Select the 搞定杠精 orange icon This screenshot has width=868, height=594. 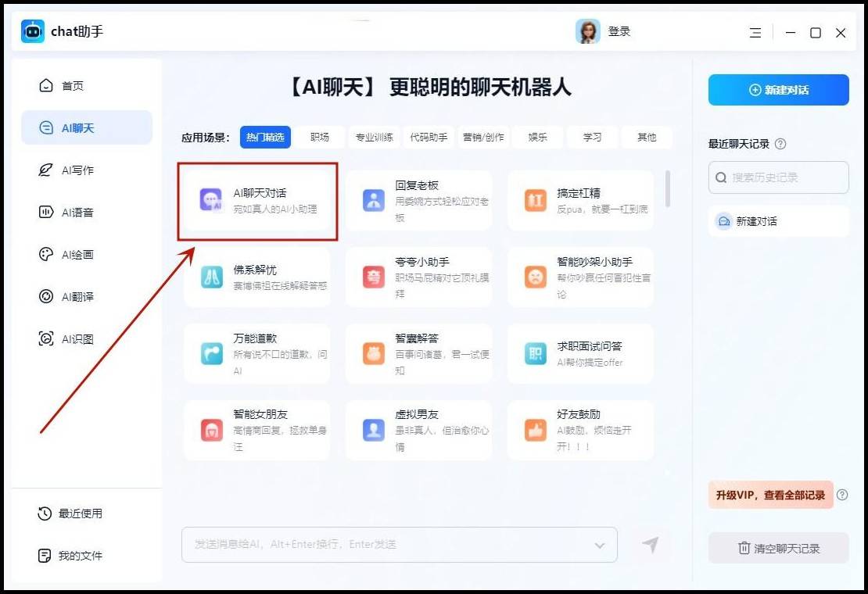[x=536, y=200]
